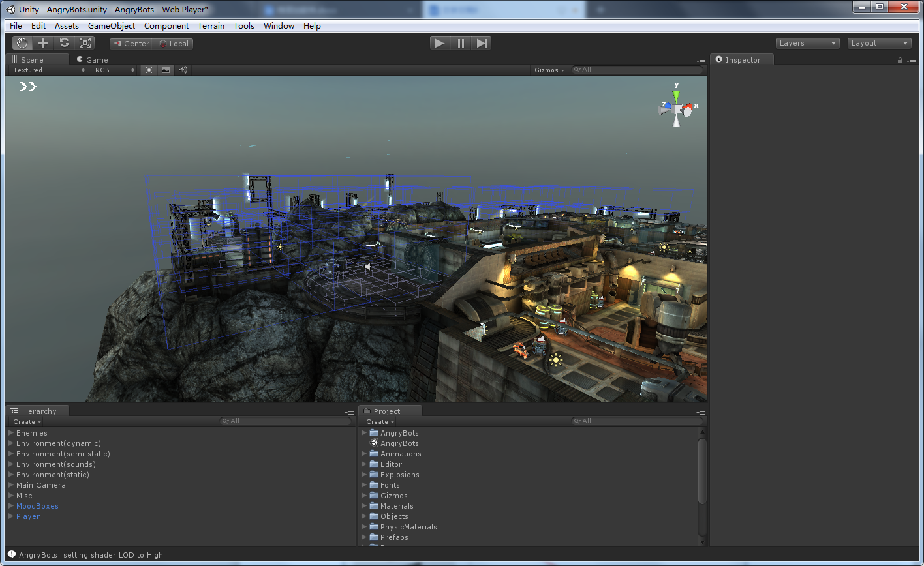Viewport: 924px width, 566px height.
Task: Open the Gizmos dropdown in the Scene view
Action: tap(548, 70)
